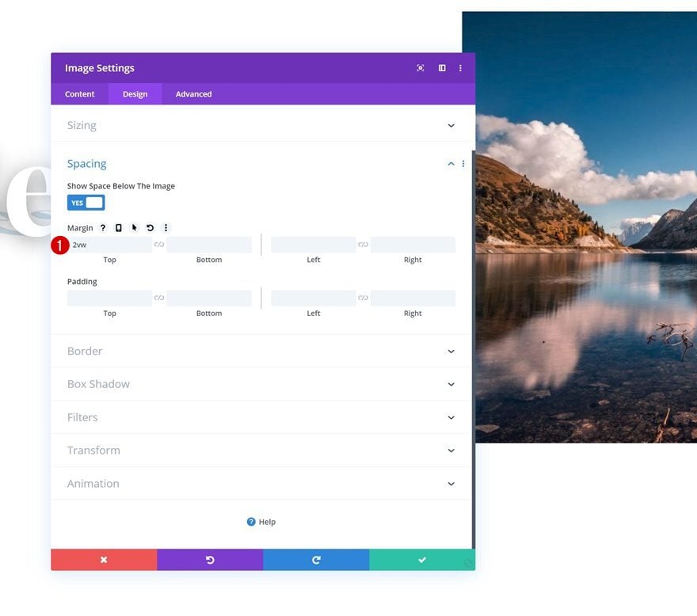Switch to the Content tab
The height and width of the screenshot is (616, 697).
[x=79, y=94]
